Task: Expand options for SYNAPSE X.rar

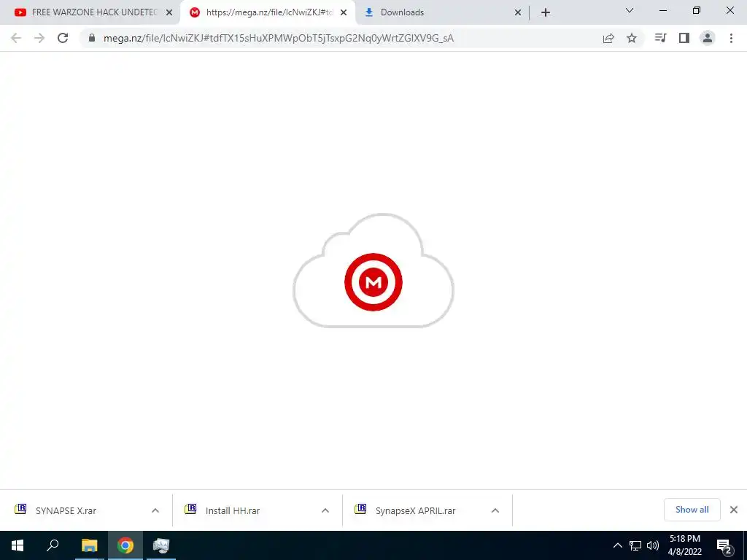Action: coord(155,510)
